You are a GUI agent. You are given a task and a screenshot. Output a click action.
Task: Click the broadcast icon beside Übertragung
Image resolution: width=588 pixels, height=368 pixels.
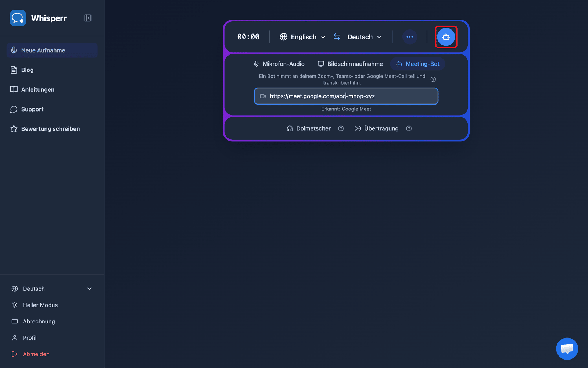point(358,128)
